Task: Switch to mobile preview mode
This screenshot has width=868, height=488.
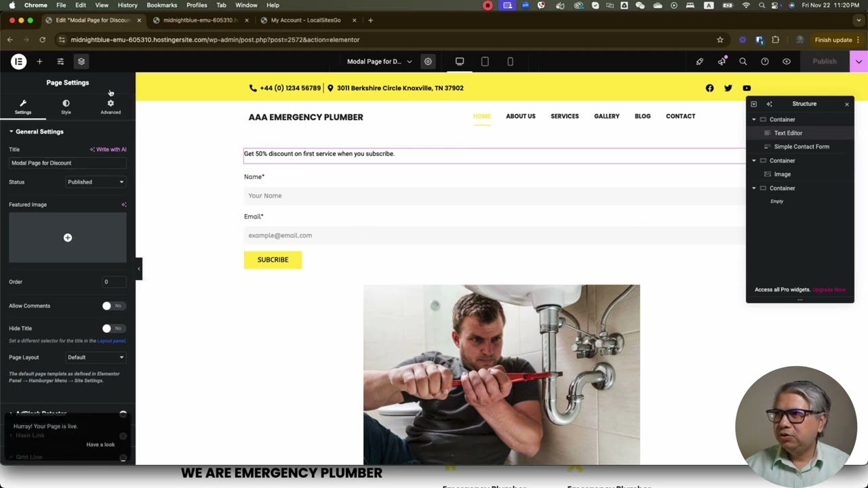Action: click(x=510, y=62)
